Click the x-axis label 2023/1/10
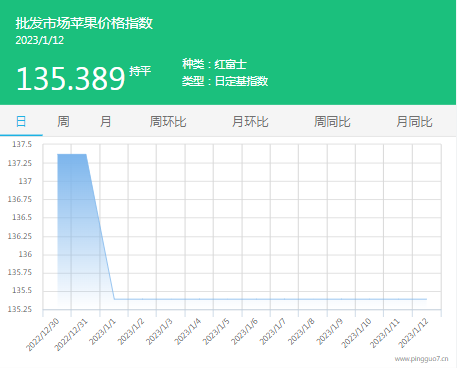Viewport: 457px width, 368px height. (x=356, y=333)
